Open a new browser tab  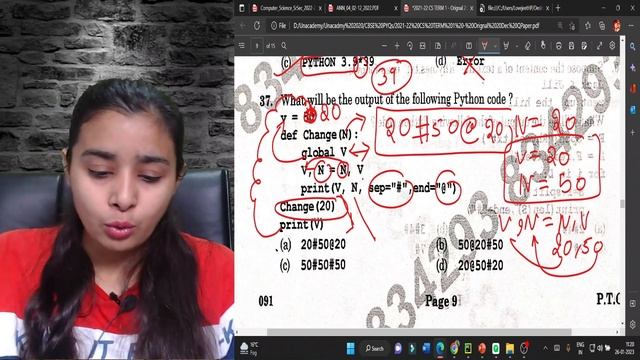tap(558, 8)
